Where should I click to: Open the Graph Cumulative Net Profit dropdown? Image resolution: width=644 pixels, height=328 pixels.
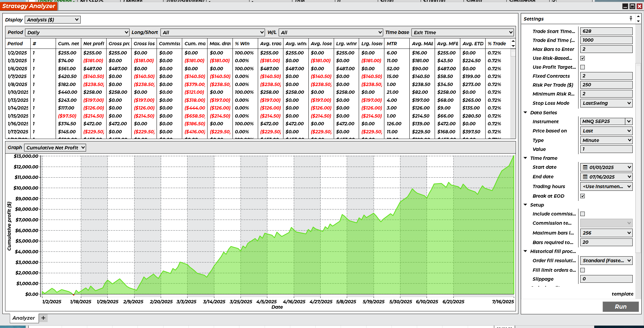[x=55, y=148]
